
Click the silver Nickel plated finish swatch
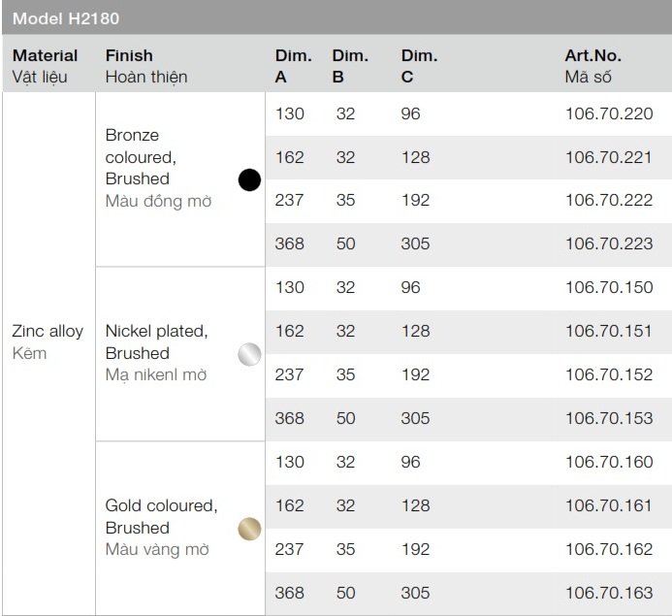click(x=249, y=354)
